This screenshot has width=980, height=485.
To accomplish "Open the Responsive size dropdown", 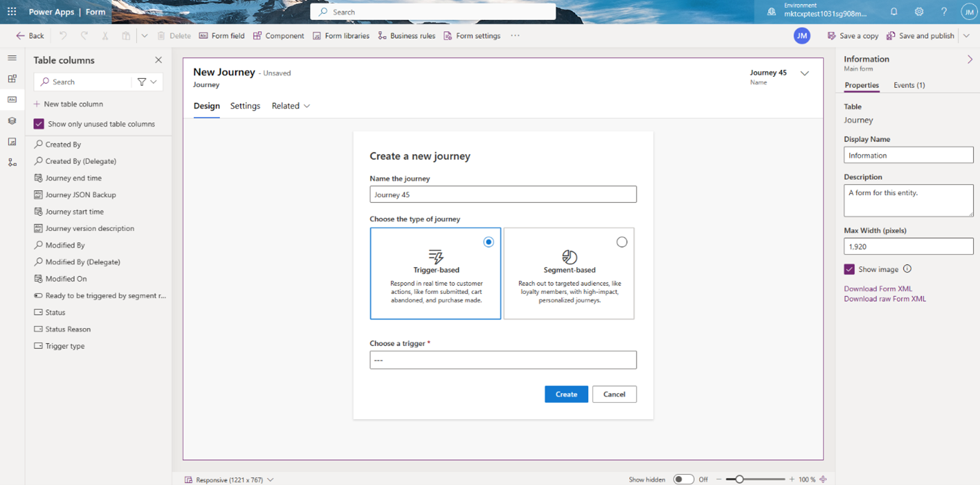I will [x=230, y=480].
